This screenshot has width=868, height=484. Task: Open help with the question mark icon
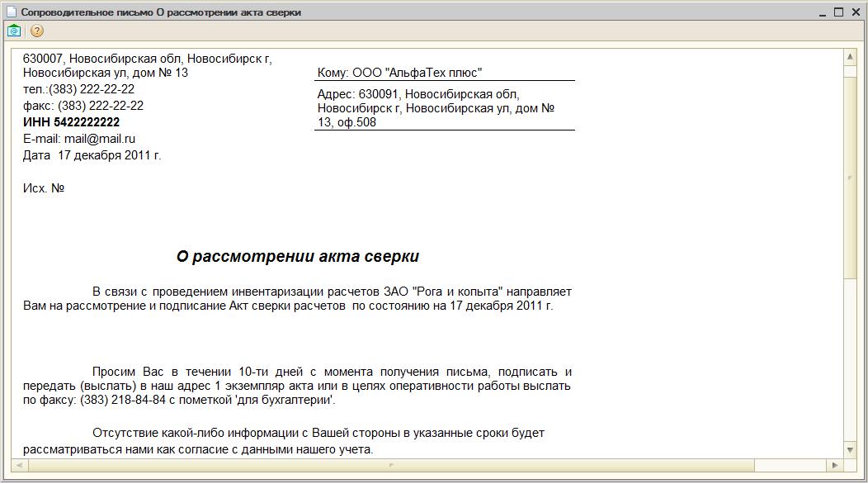(x=36, y=31)
